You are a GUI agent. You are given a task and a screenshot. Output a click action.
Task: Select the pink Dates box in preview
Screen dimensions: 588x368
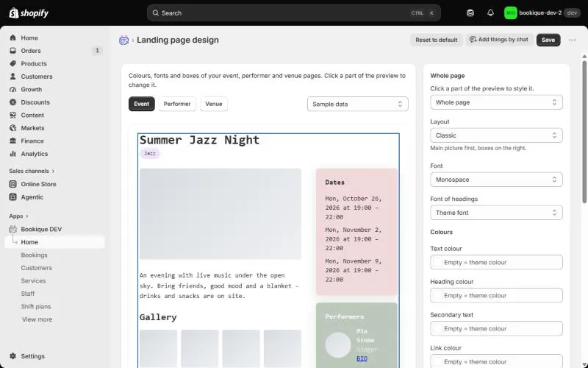pos(356,232)
